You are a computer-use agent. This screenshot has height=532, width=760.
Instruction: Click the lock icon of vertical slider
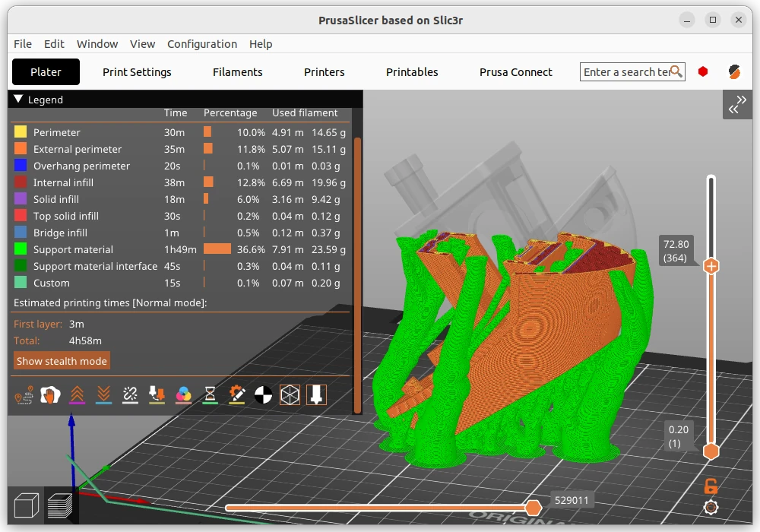[x=711, y=486]
